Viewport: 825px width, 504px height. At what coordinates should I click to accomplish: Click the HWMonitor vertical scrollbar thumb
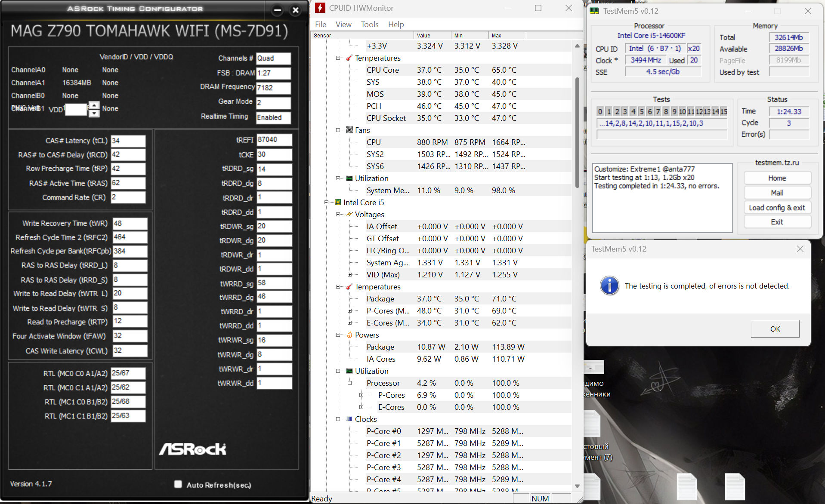click(577, 132)
